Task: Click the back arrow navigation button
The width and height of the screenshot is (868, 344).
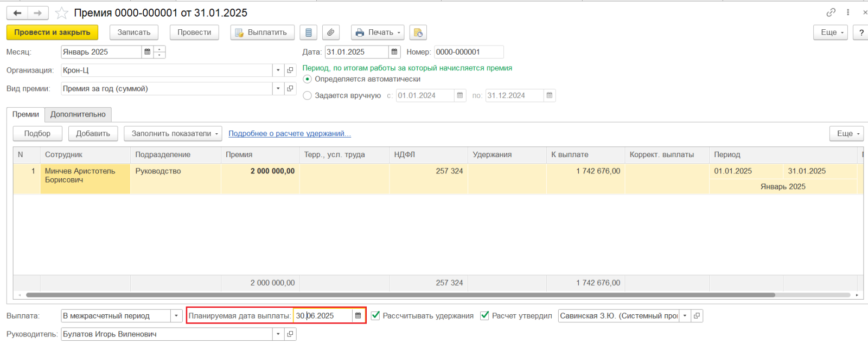Action: click(x=17, y=13)
